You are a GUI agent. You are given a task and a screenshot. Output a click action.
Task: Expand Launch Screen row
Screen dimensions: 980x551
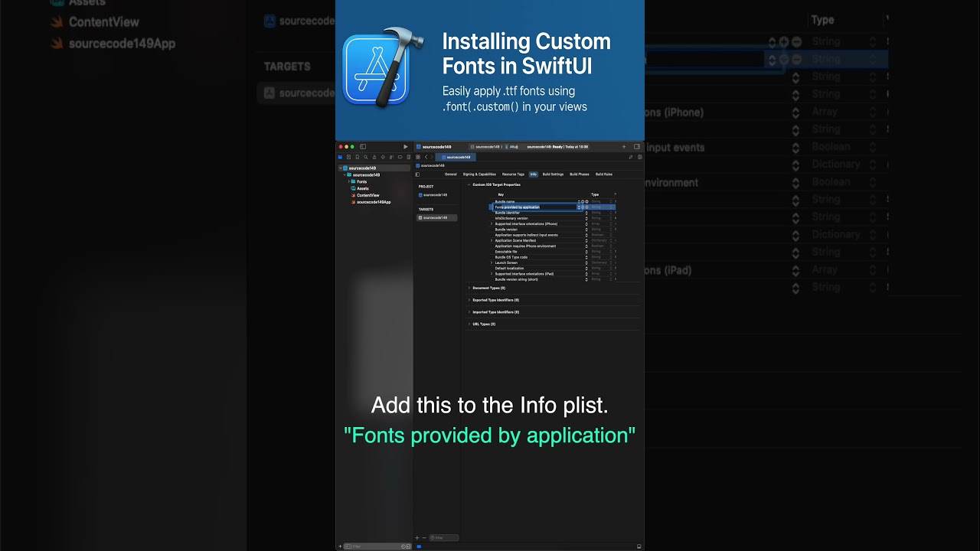492,262
